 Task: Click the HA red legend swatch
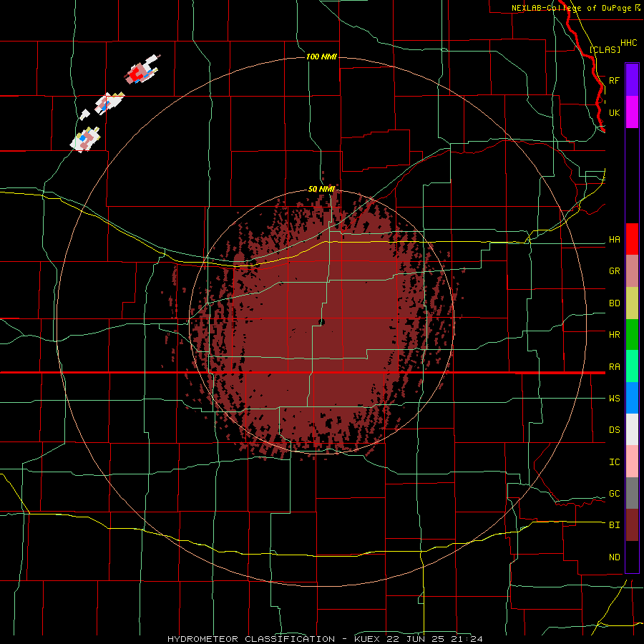click(x=632, y=239)
